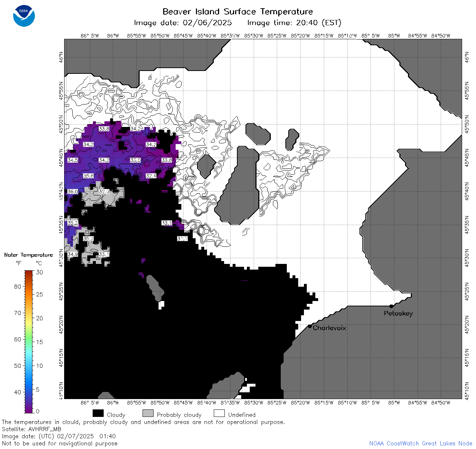Click the 30 tick on the Celsius scale

pos(40,272)
